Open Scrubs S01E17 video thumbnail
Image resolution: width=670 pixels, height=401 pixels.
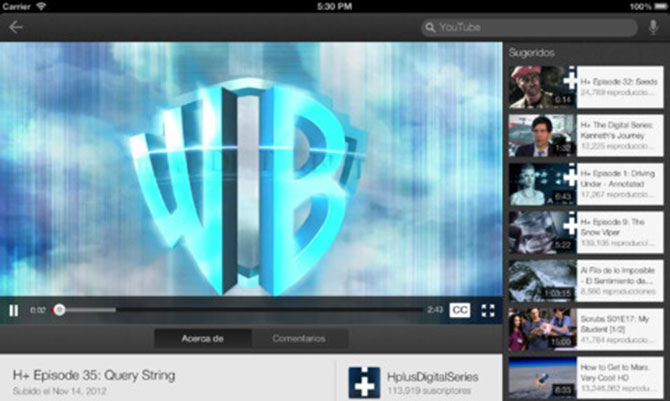tap(542, 329)
